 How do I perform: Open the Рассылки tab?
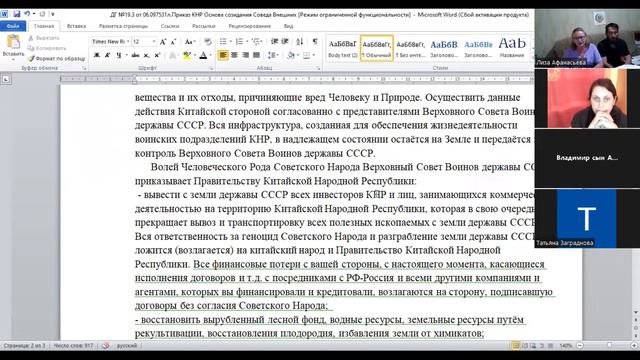click(x=204, y=26)
